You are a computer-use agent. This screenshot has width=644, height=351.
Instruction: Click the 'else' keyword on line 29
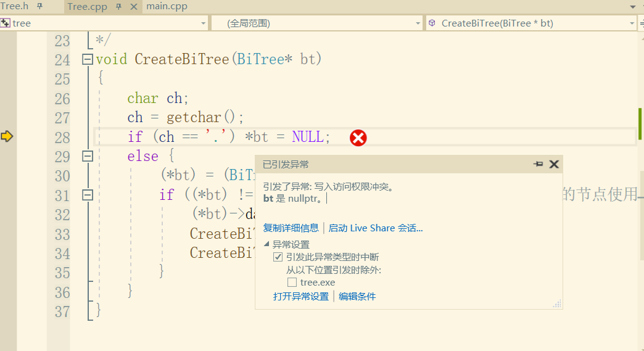(143, 157)
